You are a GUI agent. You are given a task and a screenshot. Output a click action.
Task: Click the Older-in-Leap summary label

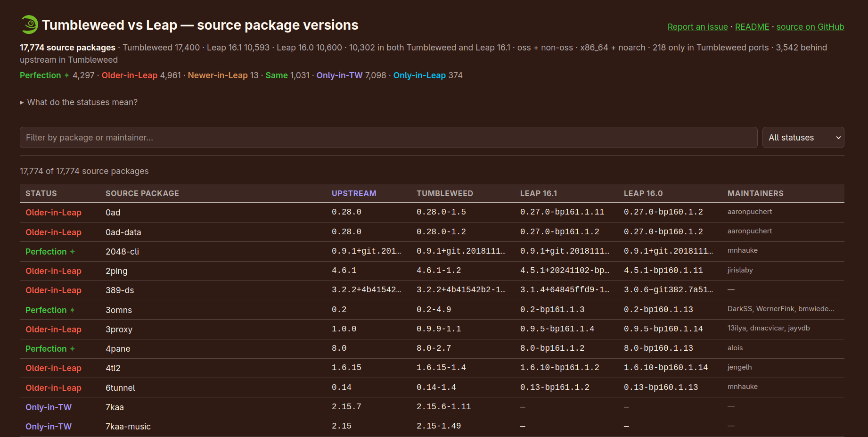(x=130, y=75)
